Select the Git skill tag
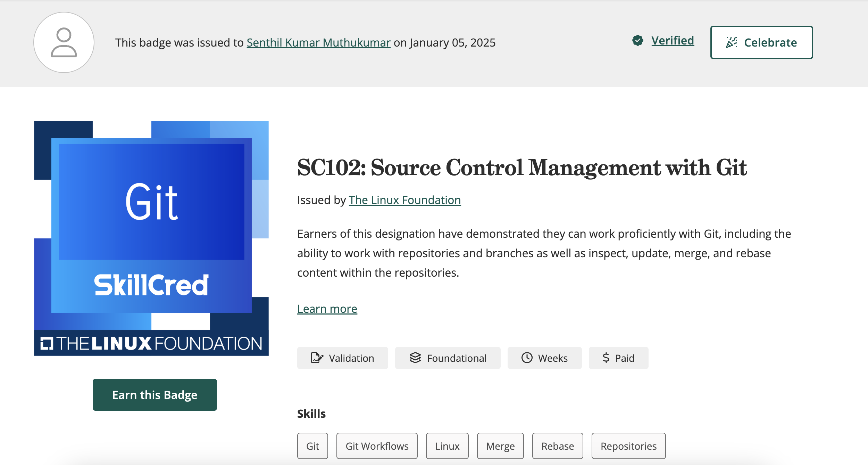Image resolution: width=868 pixels, height=465 pixels. click(x=312, y=446)
